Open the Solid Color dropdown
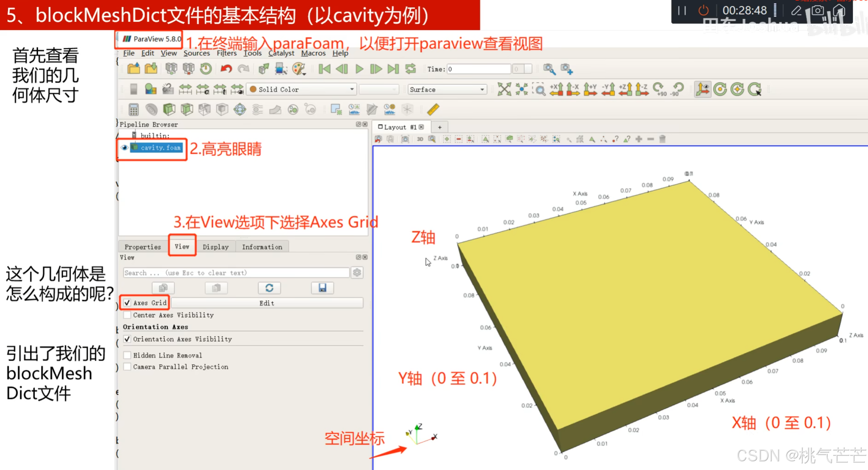 pos(302,89)
